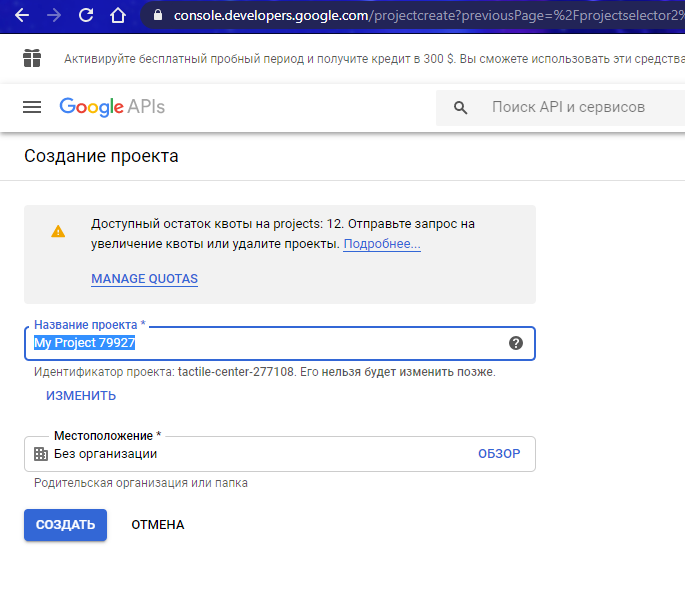Click the padlock site security icon

pyautogui.click(x=158, y=15)
